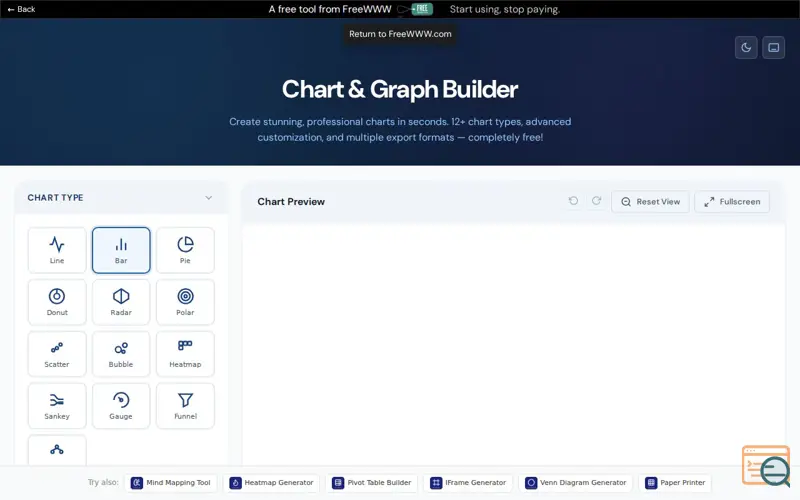The width and height of the screenshot is (800, 500).
Task: Undo the last chart change
Action: click(x=573, y=201)
